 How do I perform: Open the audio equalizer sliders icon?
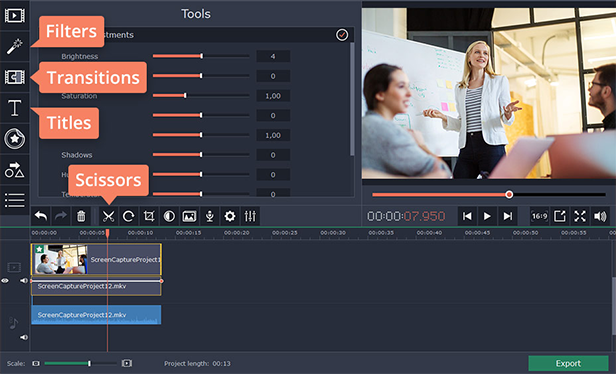coord(250,216)
